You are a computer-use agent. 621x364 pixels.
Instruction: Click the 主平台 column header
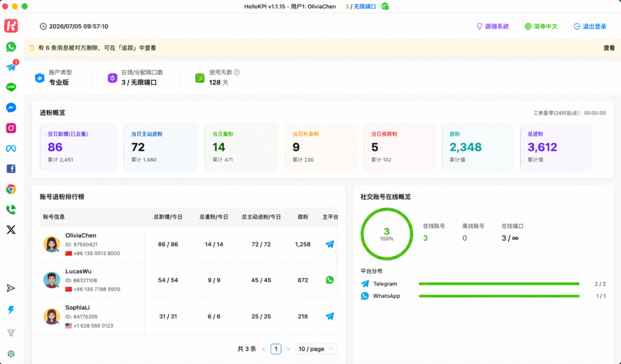331,217
